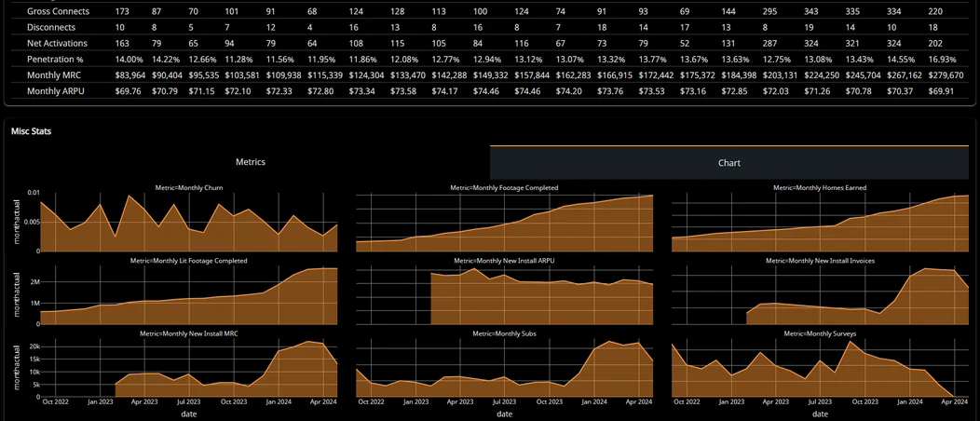Select the Net Activations value 131
980x421 pixels.
[728, 43]
